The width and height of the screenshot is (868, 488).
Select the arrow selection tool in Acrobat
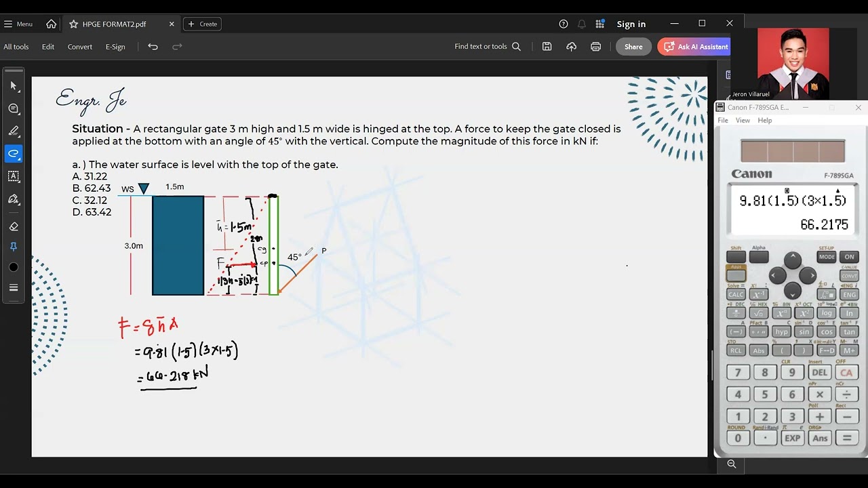[x=14, y=86]
